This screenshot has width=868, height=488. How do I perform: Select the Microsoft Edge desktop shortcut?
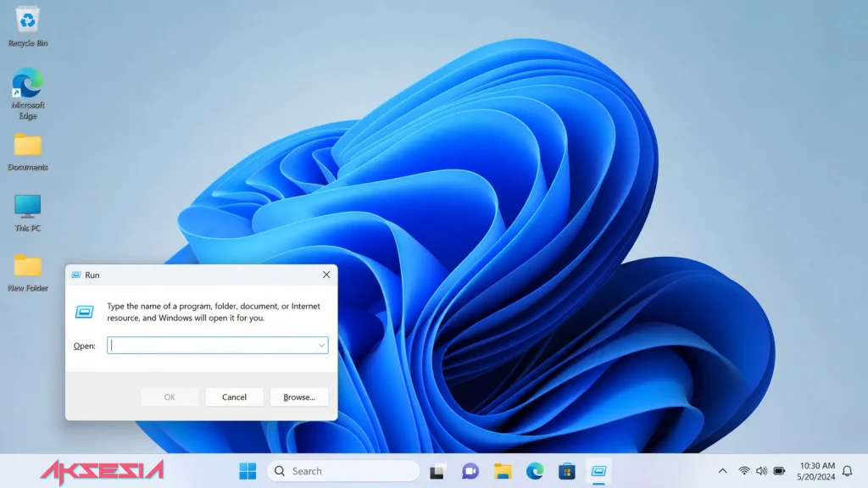click(x=28, y=93)
